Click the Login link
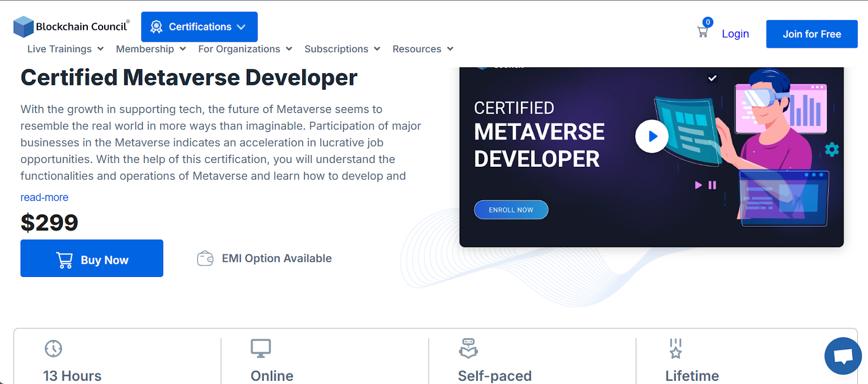This screenshot has width=868, height=384. click(x=735, y=34)
